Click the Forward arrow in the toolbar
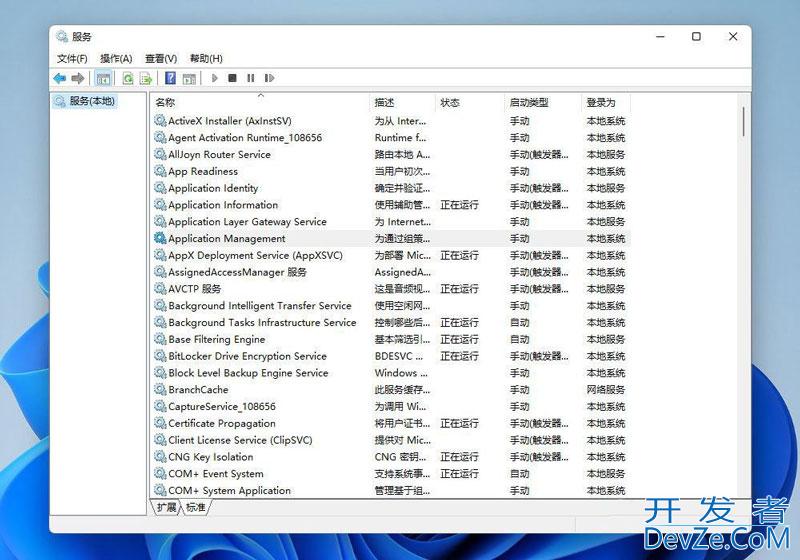The image size is (800, 560). coord(78,78)
